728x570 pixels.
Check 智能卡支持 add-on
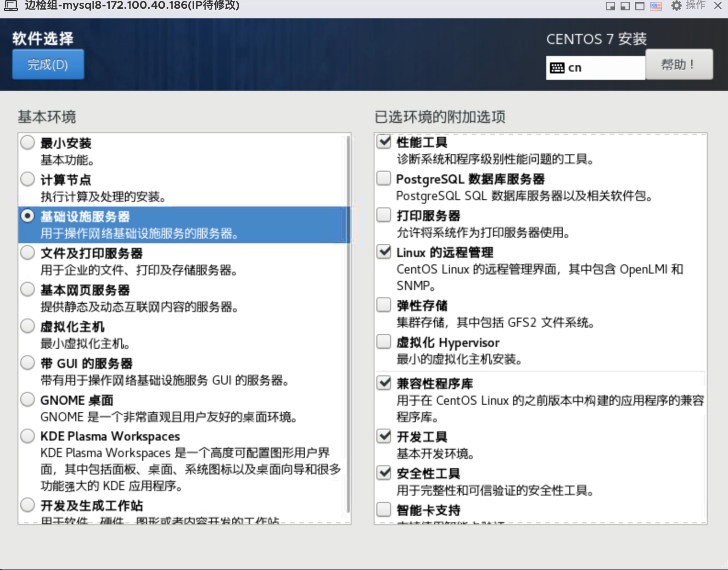(384, 509)
